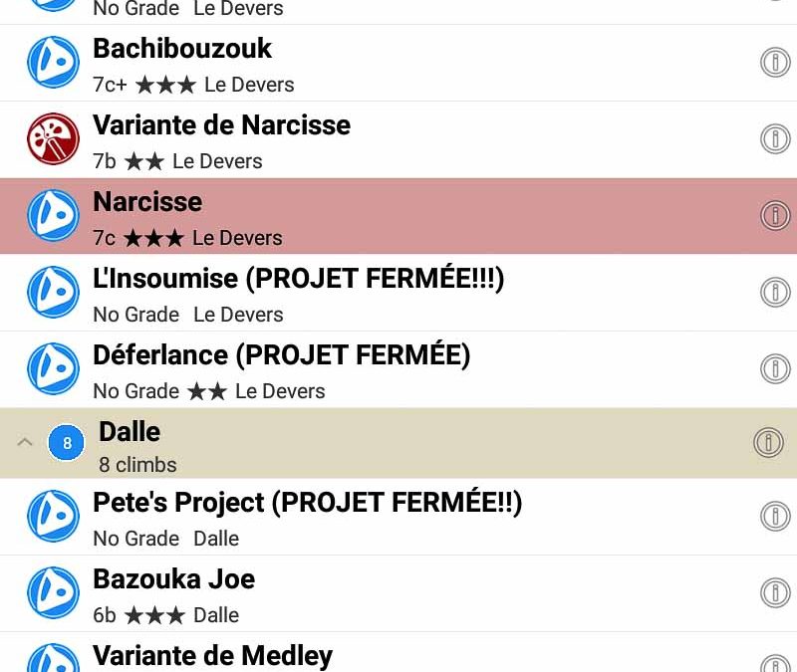Show info for Bazouka Joe
Screen dimensions: 797x672
pos(774,592)
